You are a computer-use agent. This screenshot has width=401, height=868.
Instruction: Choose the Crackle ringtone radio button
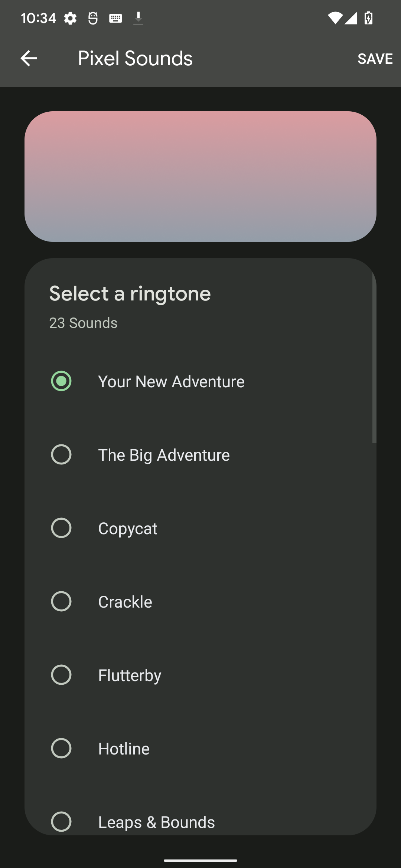pyautogui.click(x=61, y=601)
